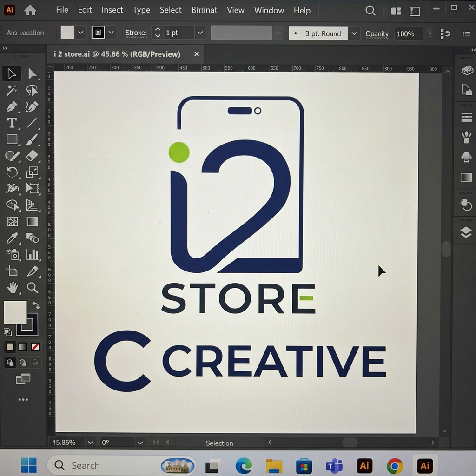Change the screen mode
The height and width of the screenshot is (476, 476).
pos(23,379)
